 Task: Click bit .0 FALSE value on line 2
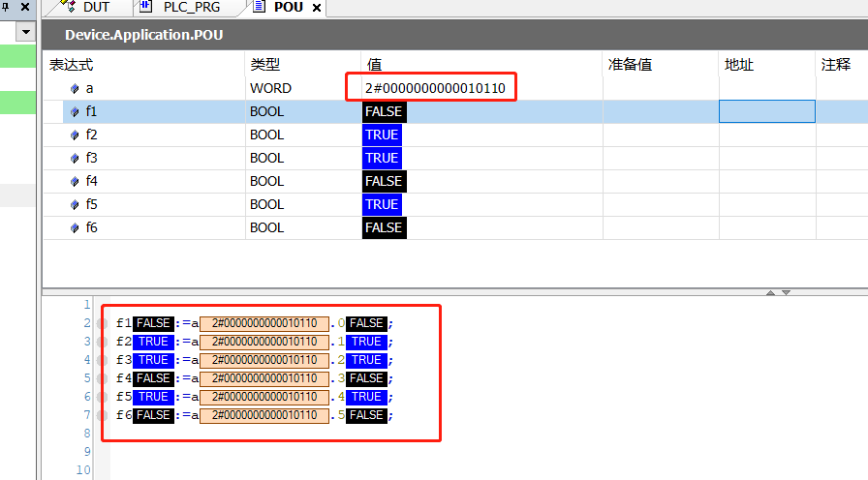(x=366, y=323)
